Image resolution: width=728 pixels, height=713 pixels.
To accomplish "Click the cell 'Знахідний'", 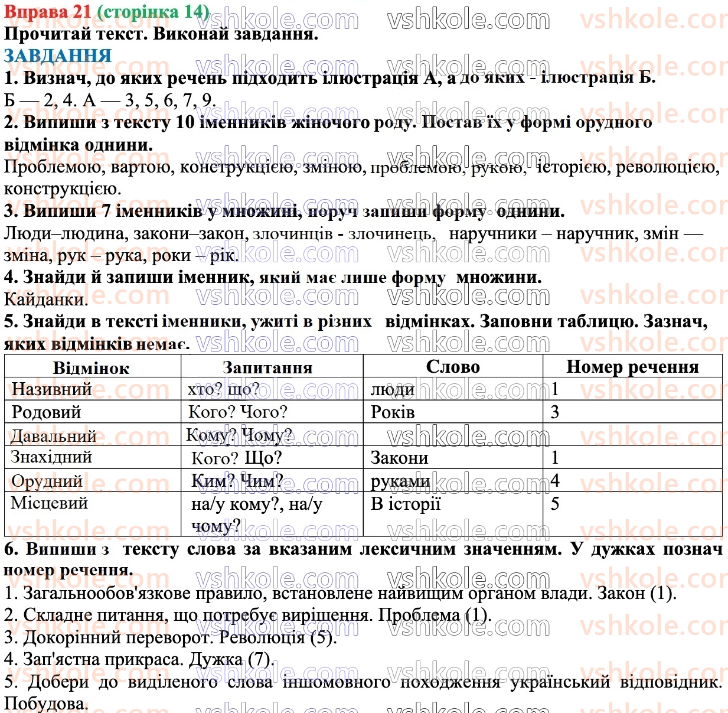I will click(51, 457).
